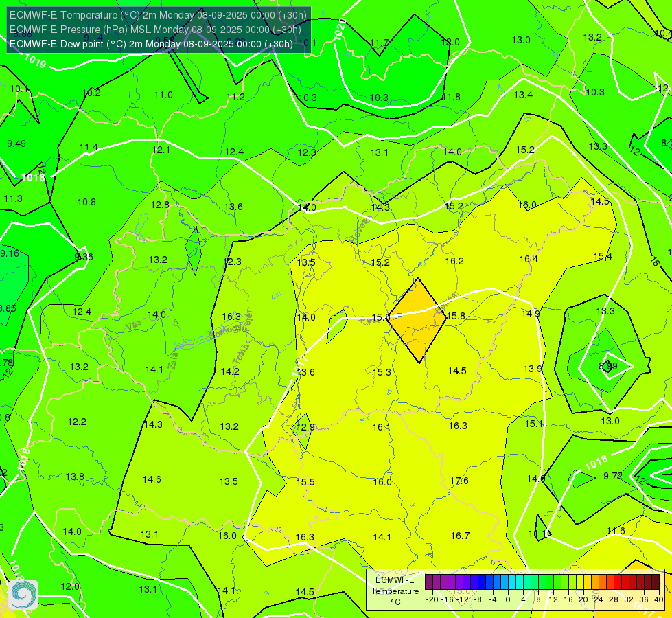
Task: Click the 15.1 temperature value
Action: pyautogui.click(x=533, y=424)
